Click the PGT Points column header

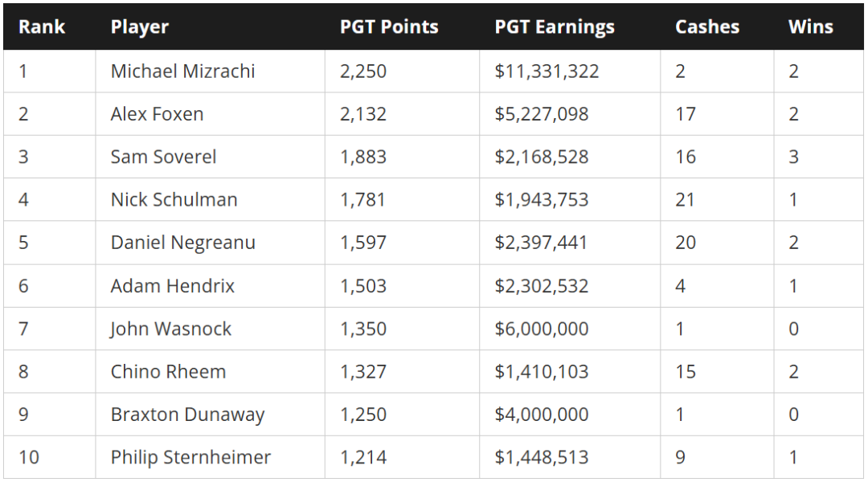point(389,27)
